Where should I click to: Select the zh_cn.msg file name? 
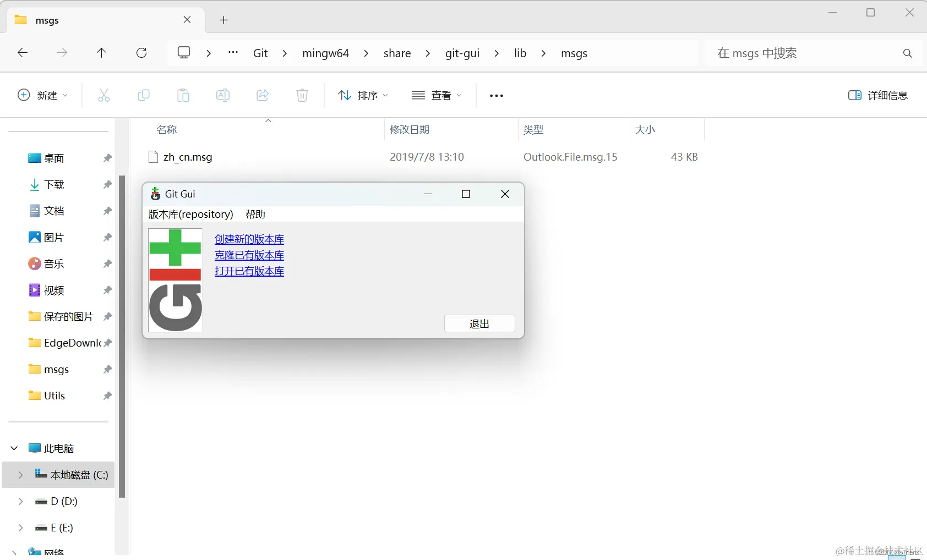click(x=188, y=157)
